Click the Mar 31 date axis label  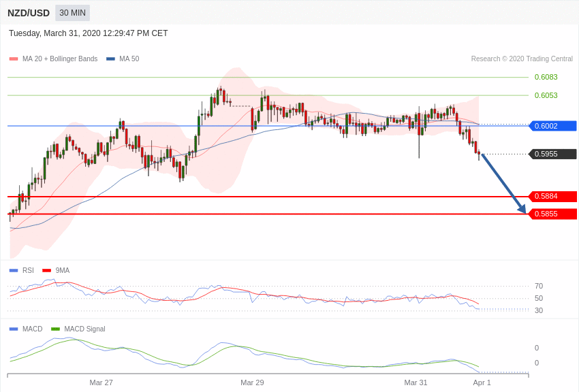click(x=416, y=382)
